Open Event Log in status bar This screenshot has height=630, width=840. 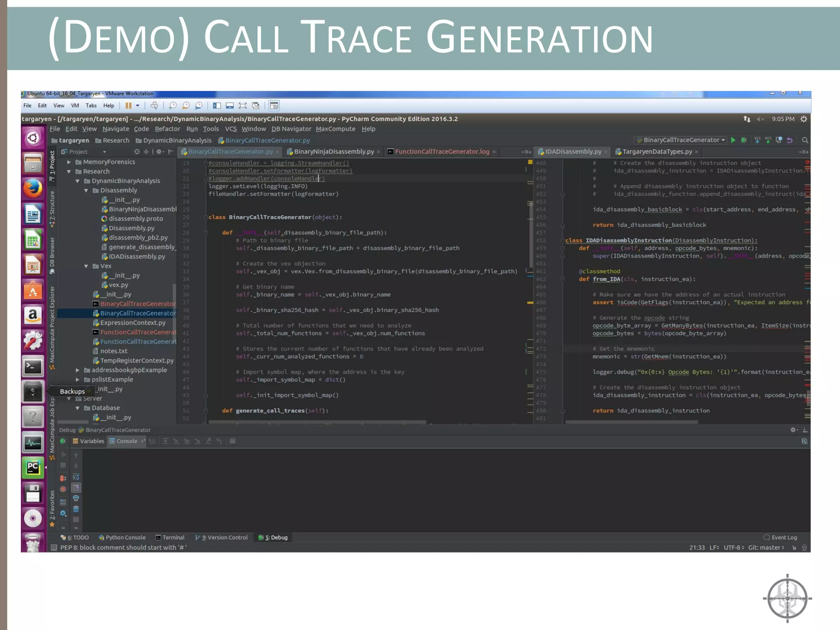pyautogui.click(x=780, y=538)
